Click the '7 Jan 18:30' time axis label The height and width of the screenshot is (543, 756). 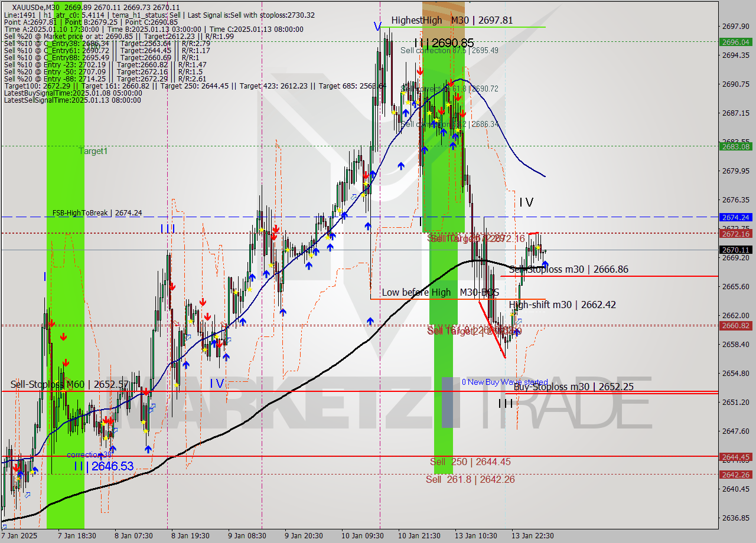tap(77, 535)
